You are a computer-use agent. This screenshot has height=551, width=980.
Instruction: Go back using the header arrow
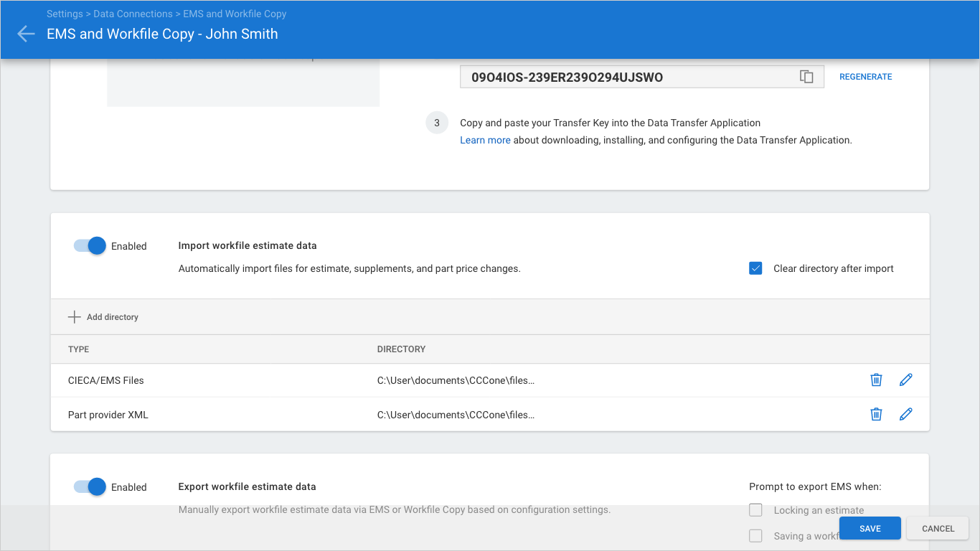(26, 34)
